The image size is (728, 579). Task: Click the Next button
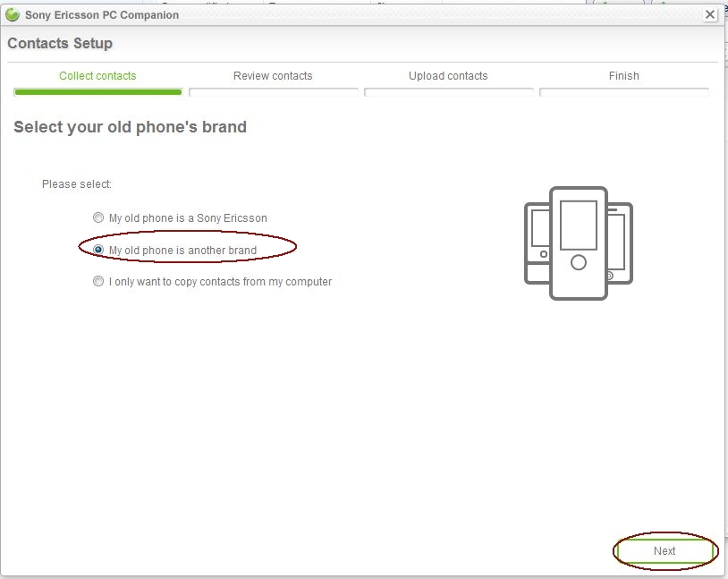coord(665,550)
